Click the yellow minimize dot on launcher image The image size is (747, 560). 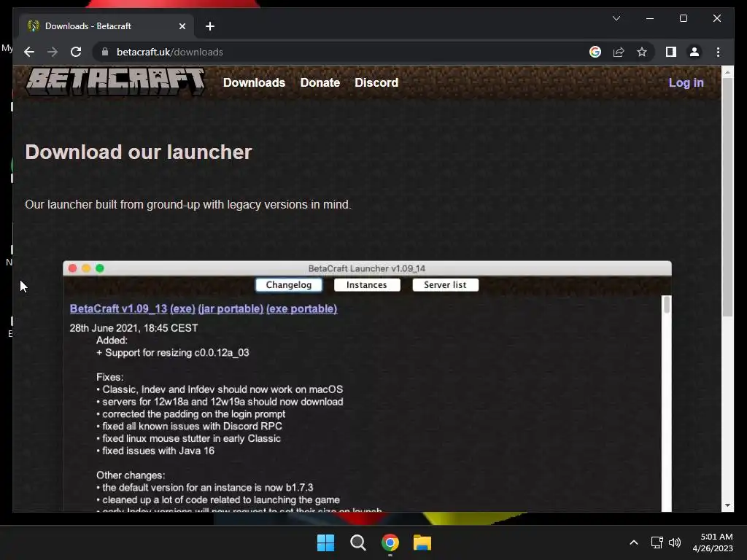pos(86,268)
